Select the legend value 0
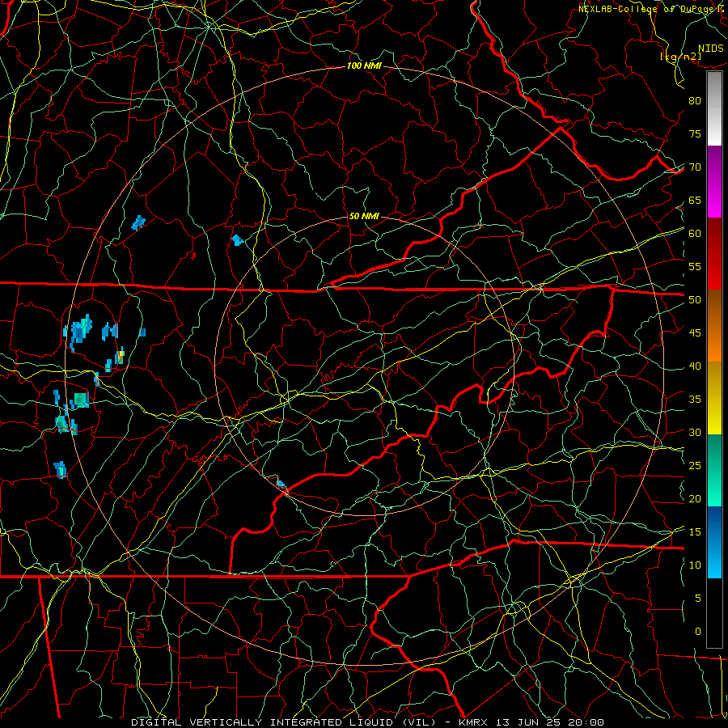This screenshot has width=728, height=728. pyautogui.click(x=698, y=632)
